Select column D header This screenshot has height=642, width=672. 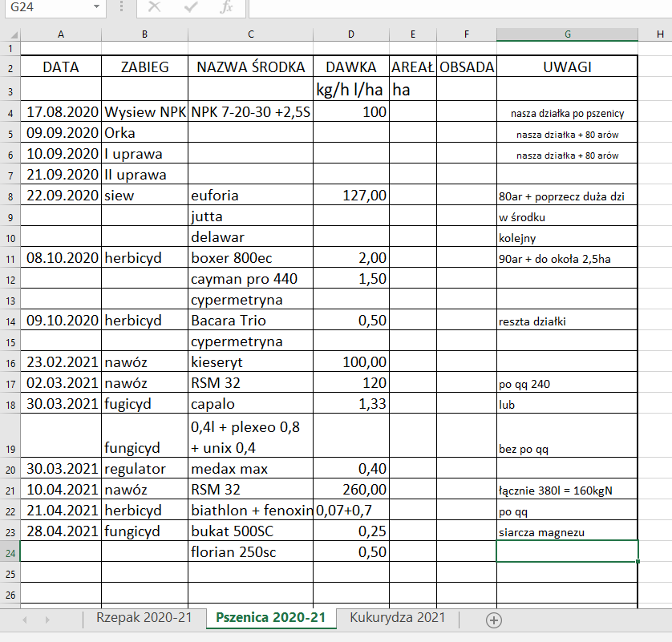(351, 34)
